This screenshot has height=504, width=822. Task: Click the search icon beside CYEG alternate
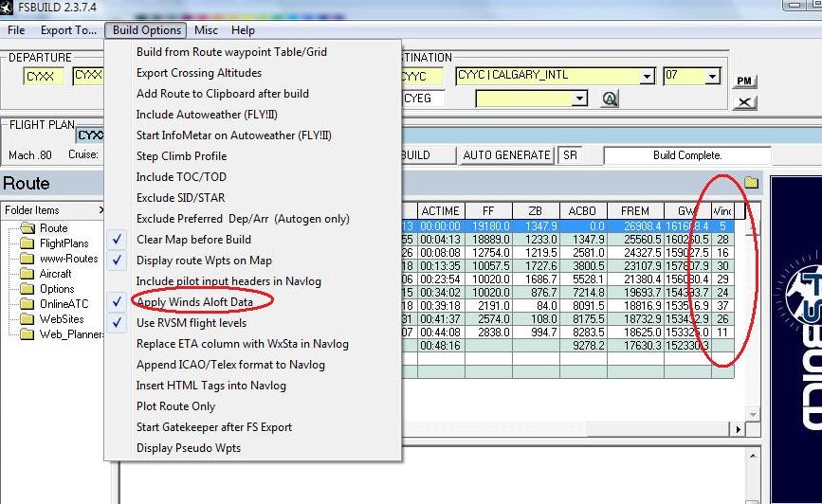coord(610,99)
